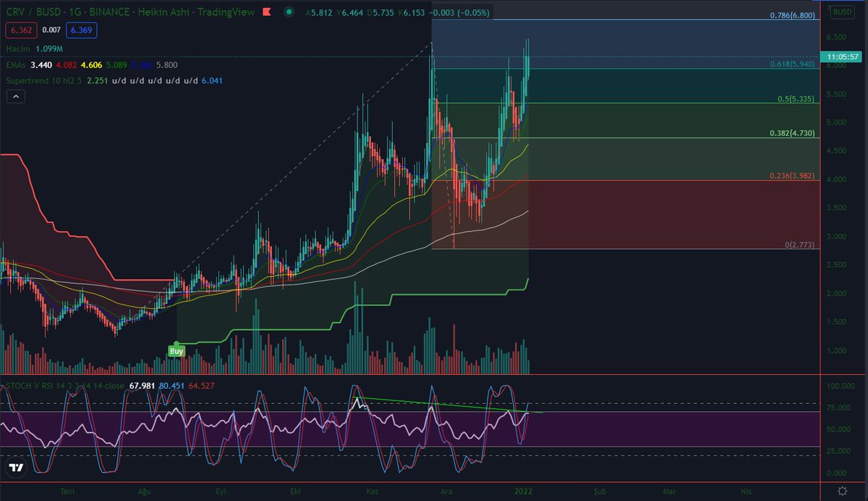Click the Şub month label on time axis
The width and height of the screenshot is (868, 501).
[598, 490]
